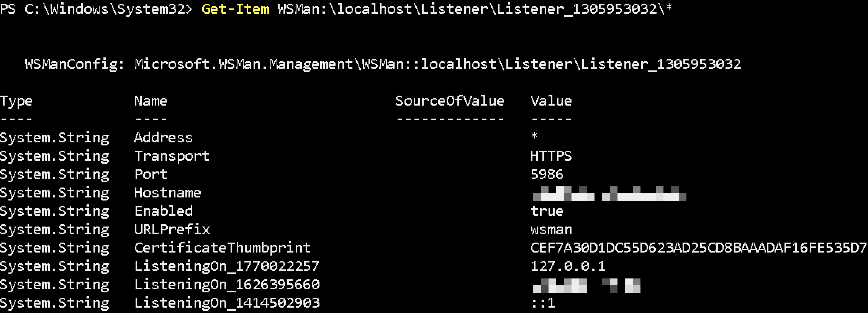Click the ListeningOn_1414502903 row name
The width and height of the screenshot is (868, 313).
[227, 303]
